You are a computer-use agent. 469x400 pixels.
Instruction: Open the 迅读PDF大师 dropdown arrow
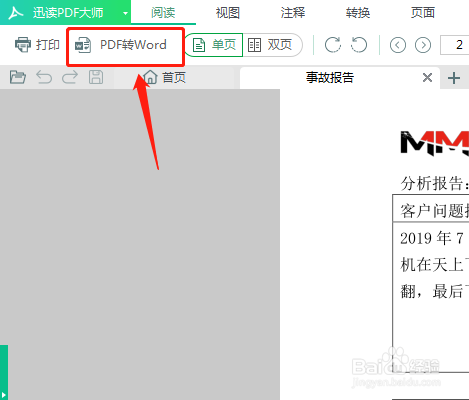125,13
